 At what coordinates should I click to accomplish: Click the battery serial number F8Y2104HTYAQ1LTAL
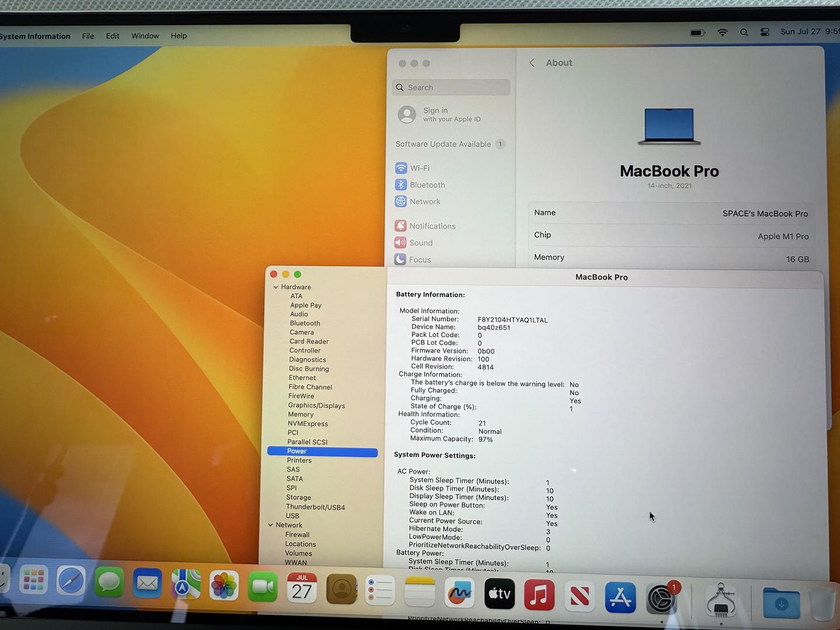pos(513,320)
